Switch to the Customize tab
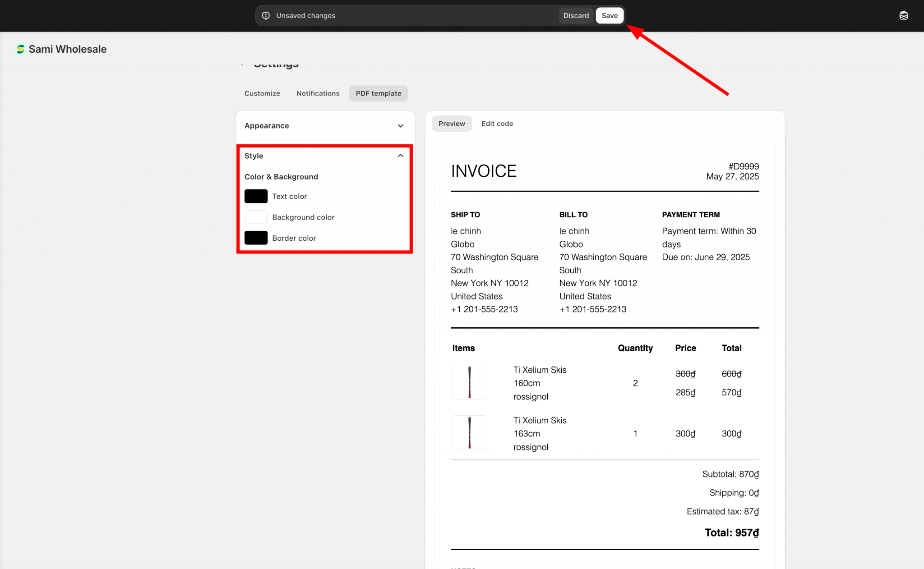 262,93
